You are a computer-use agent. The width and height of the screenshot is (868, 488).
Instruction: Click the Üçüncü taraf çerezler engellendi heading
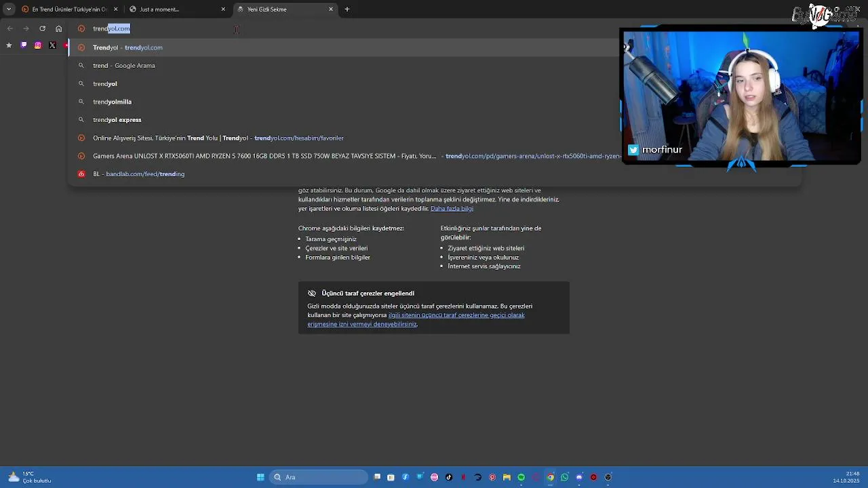368,293
